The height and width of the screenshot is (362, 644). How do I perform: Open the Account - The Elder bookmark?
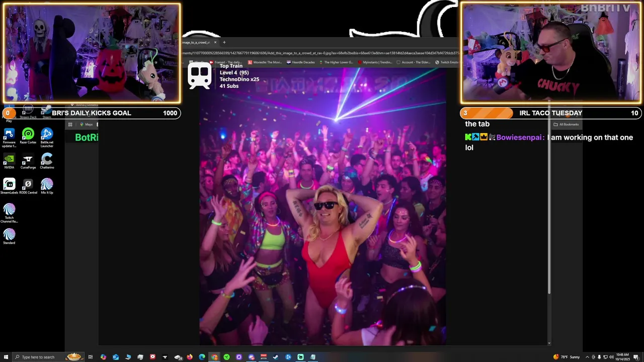pyautogui.click(x=414, y=62)
